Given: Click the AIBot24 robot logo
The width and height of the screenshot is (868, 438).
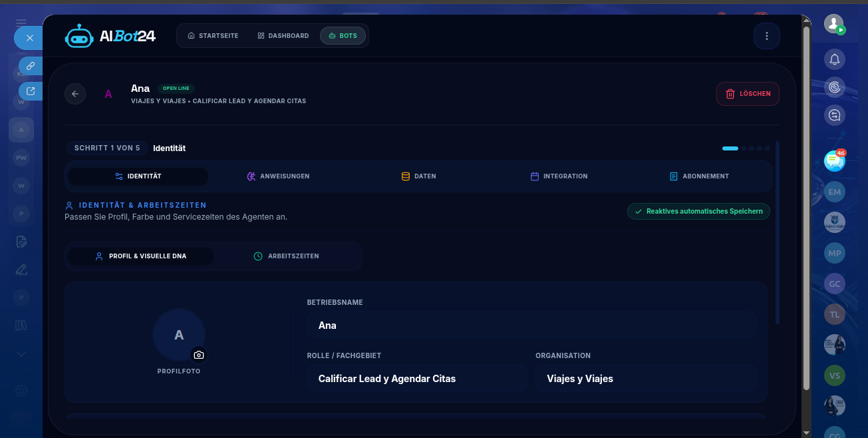Looking at the screenshot, I should coord(79,36).
